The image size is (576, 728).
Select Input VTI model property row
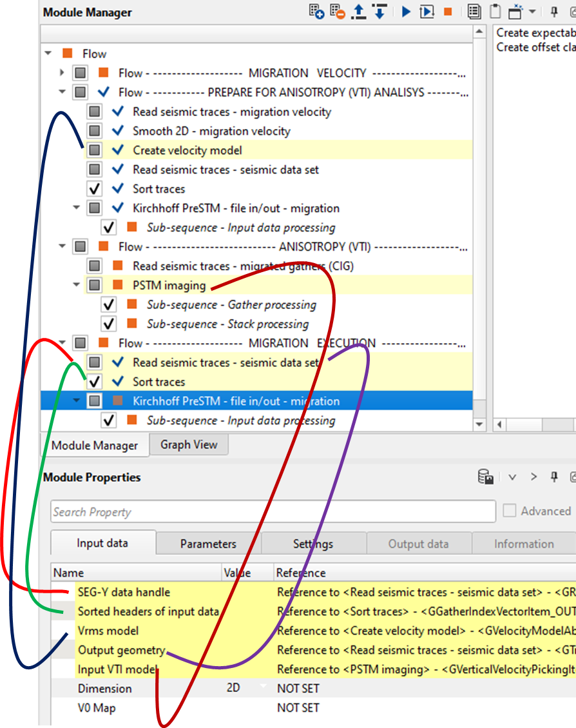[x=313, y=669]
